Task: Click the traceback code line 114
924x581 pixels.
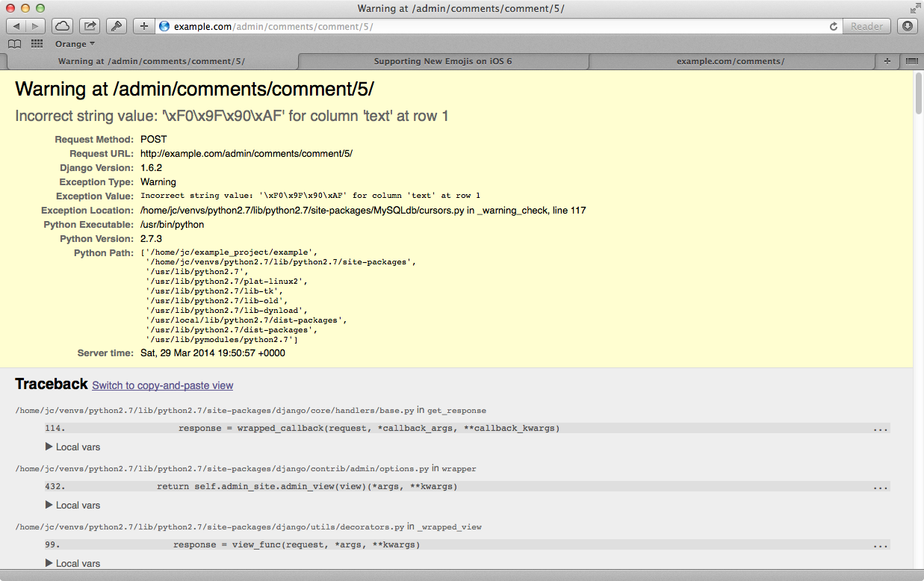Action: [x=467, y=429]
